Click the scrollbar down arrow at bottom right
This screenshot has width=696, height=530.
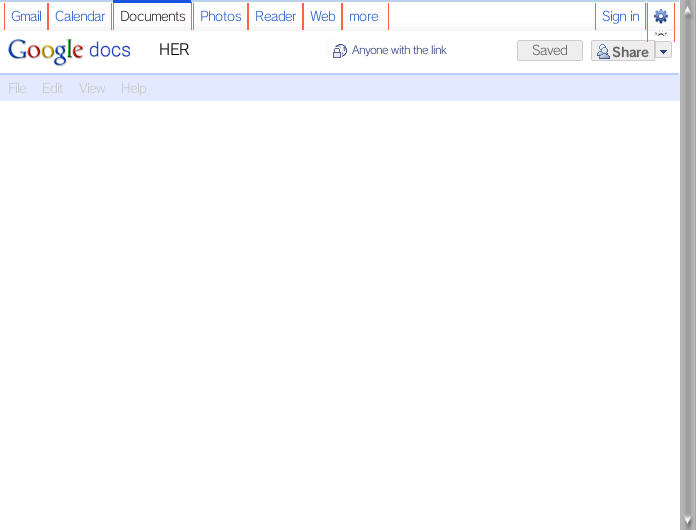pos(687,521)
